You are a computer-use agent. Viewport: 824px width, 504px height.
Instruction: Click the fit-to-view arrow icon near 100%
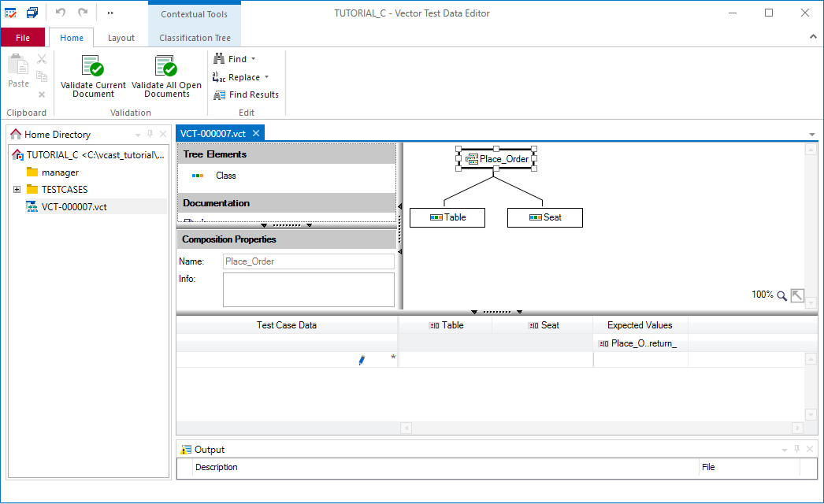797,295
